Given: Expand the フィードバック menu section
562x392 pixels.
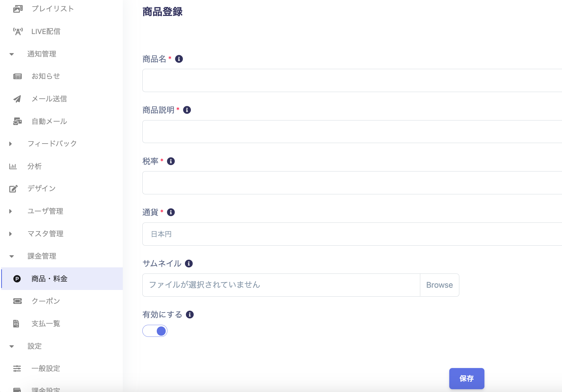Looking at the screenshot, I should coord(11,144).
